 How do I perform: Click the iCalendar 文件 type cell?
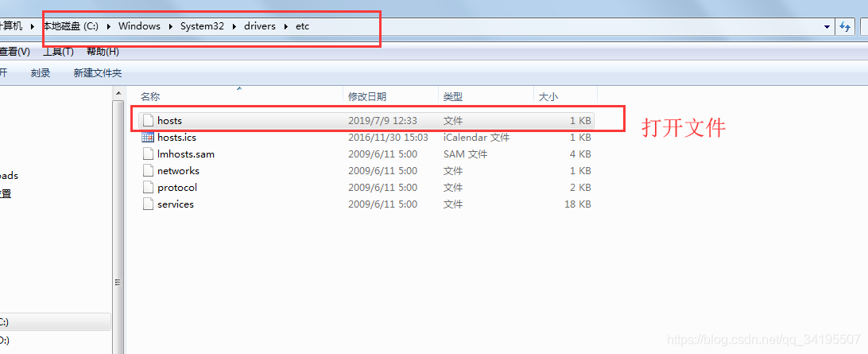click(x=476, y=137)
